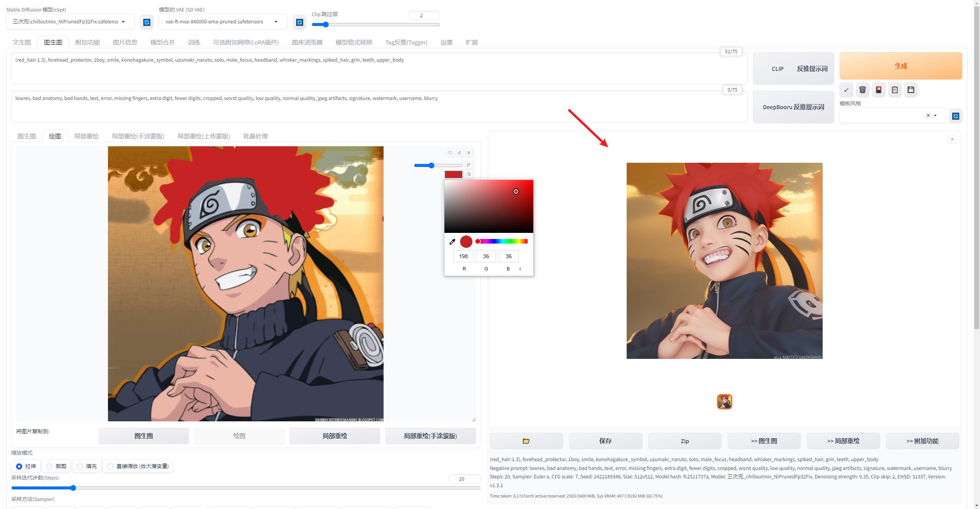Select the 填充 resize mode

point(80,466)
